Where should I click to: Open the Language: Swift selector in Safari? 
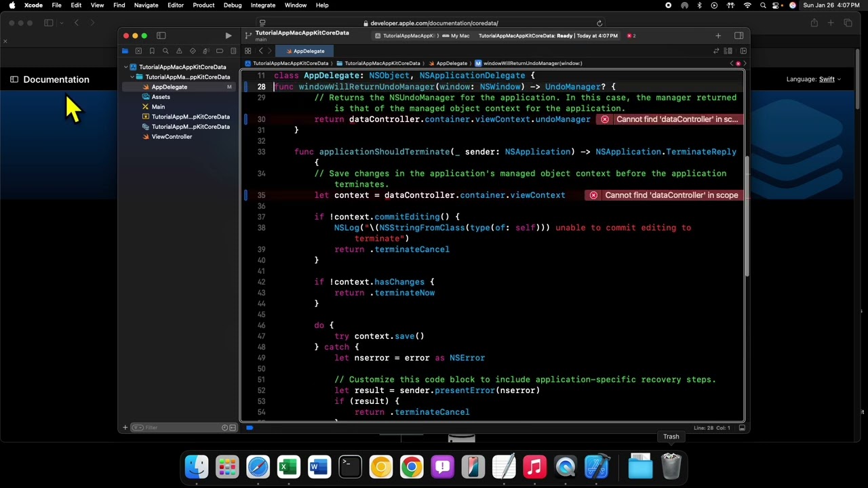click(x=814, y=79)
